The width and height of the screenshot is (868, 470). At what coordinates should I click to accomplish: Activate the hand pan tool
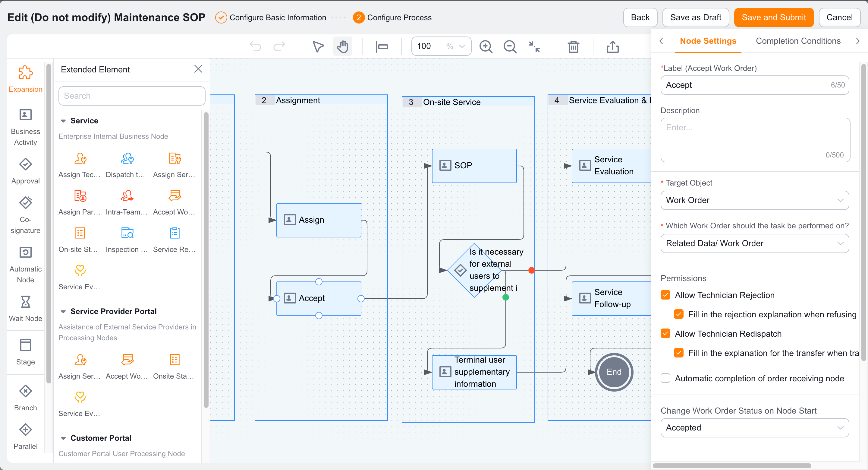pyautogui.click(x=342, y=46)
